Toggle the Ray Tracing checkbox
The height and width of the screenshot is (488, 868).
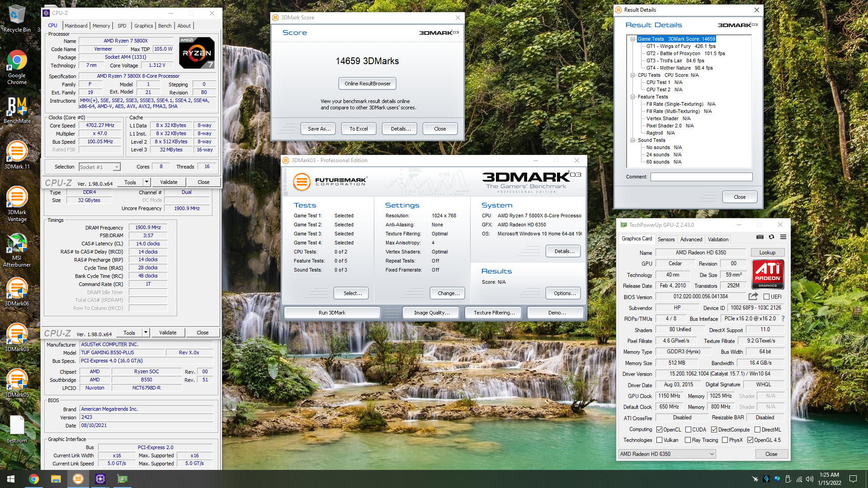(688, 440)
